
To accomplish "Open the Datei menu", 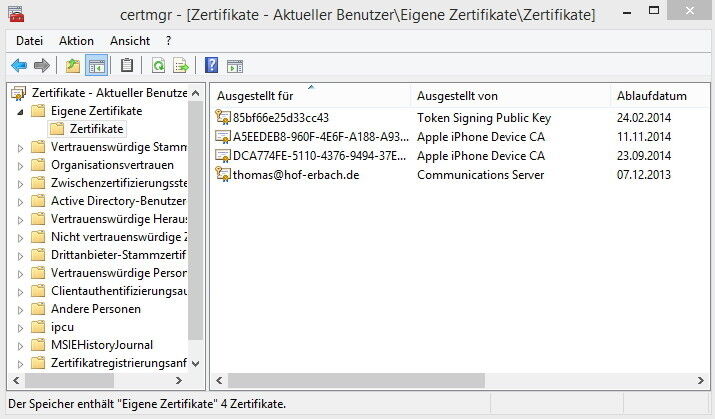I will (x=29, y=41).
